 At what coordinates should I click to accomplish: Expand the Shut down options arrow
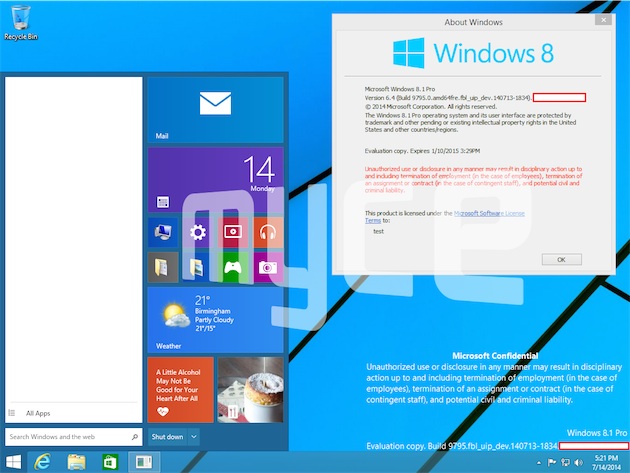coord(194,437)
